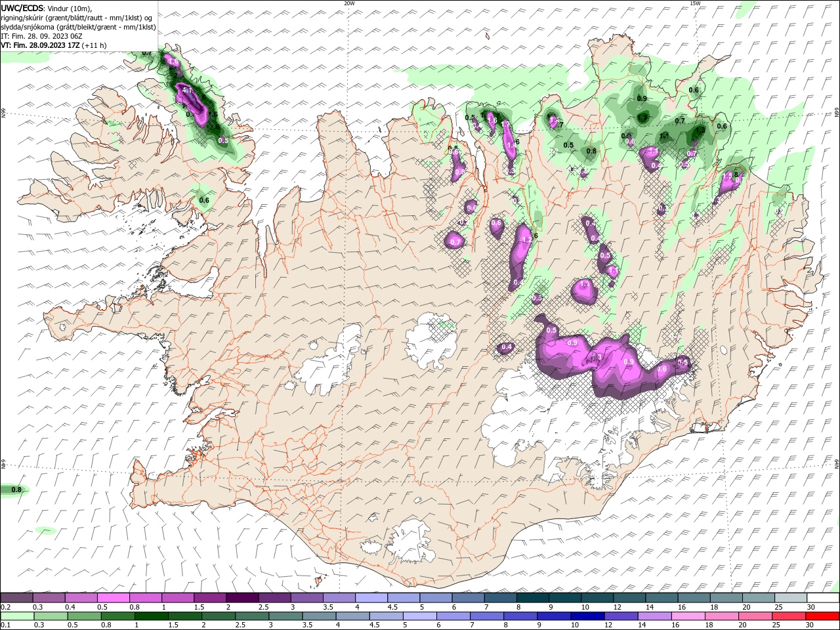840x630 pixels.
Task: Pick the top-row swatch between 0.3 and 0.4
Action: [49, 598]
